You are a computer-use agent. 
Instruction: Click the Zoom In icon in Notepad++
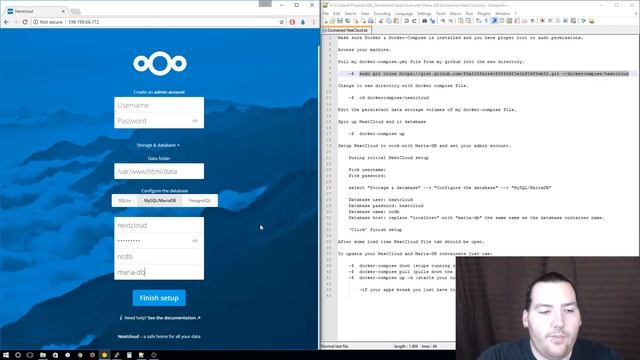[442, 21]
